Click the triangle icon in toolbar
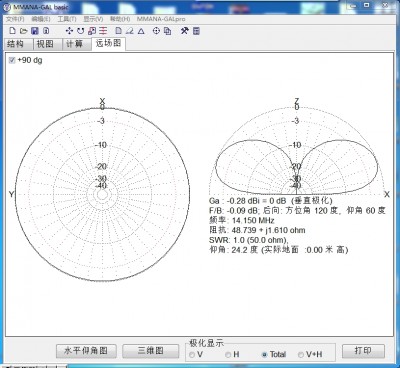400x368 pixels. coord(141,31)
